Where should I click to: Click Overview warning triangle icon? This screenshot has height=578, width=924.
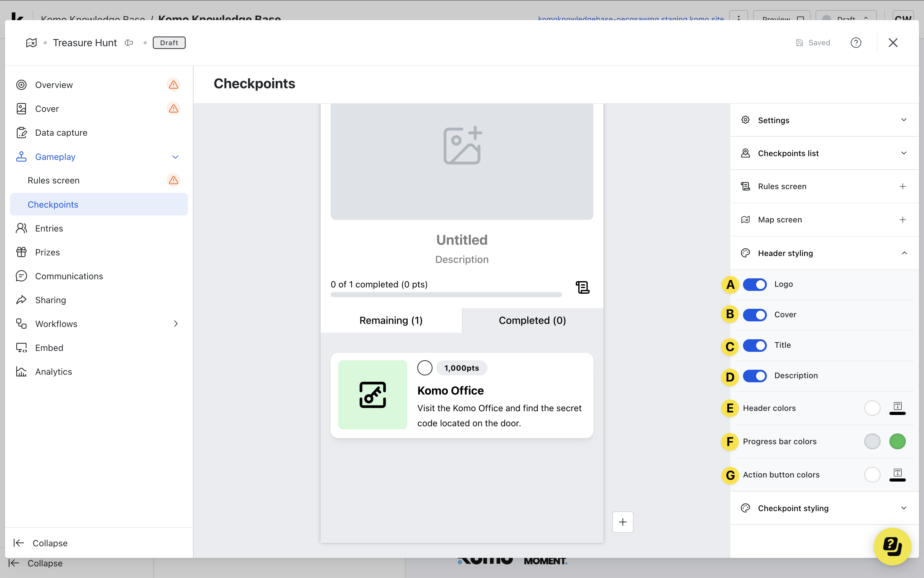click(x=173, y=85)
